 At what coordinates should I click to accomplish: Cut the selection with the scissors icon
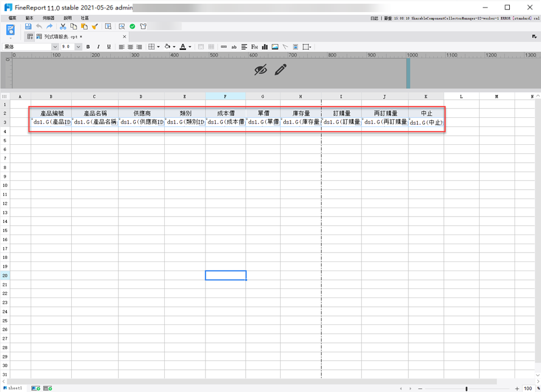(x=63, y=26)
